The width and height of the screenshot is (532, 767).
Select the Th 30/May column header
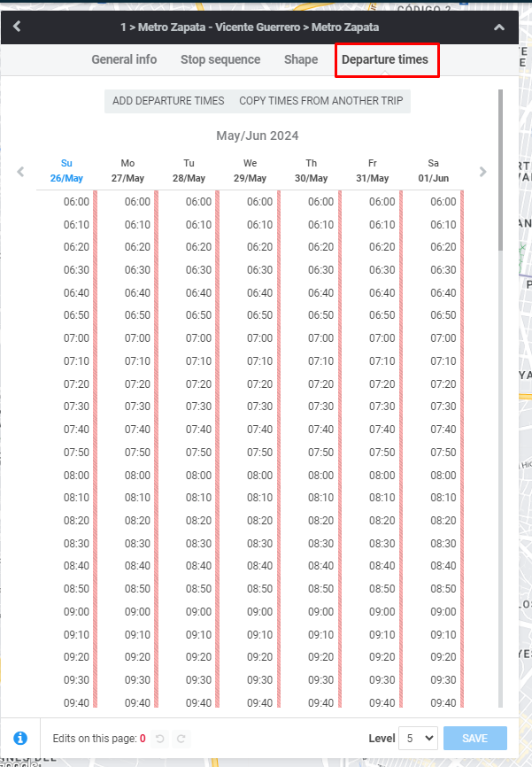(x=311, y=171)
